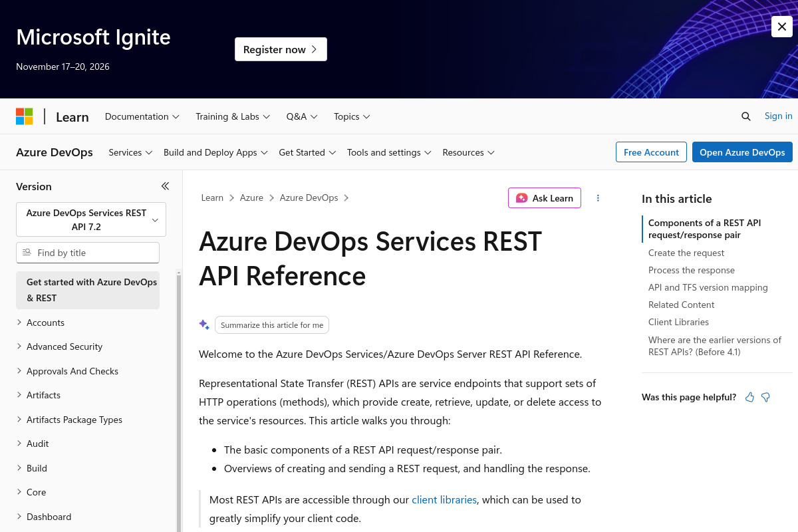Viewport: 798px width, 532px height.
Task: Open the more actions ellipsis menu
Action: point(598,198)
